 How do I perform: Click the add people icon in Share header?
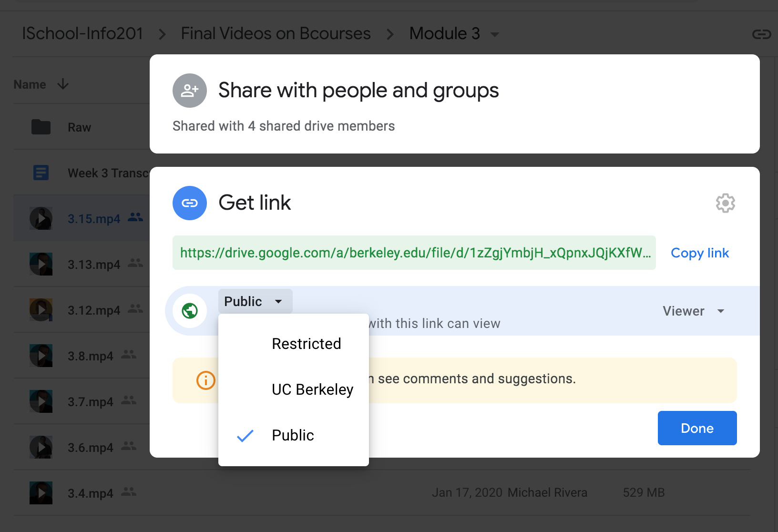(190, 91)
